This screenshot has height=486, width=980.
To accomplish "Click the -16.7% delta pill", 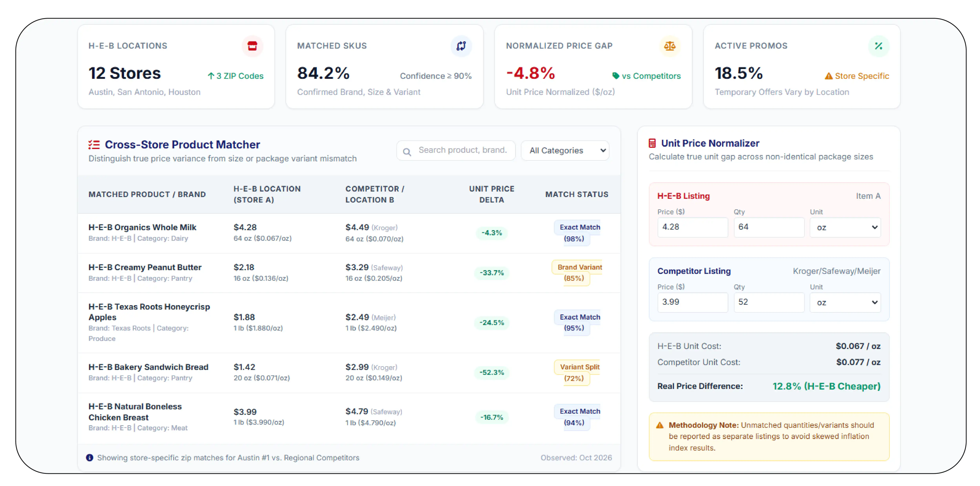I will coord(492,417).
